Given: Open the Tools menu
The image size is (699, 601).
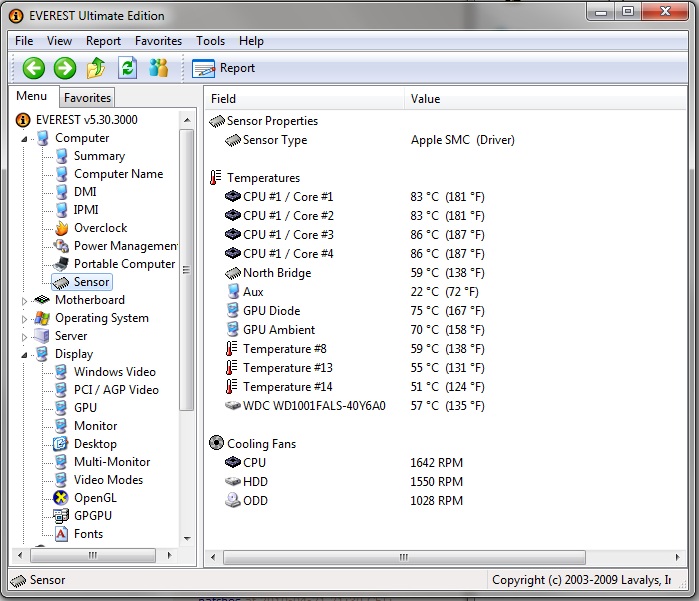Looking at the screenshot, I should coord(210,41).
